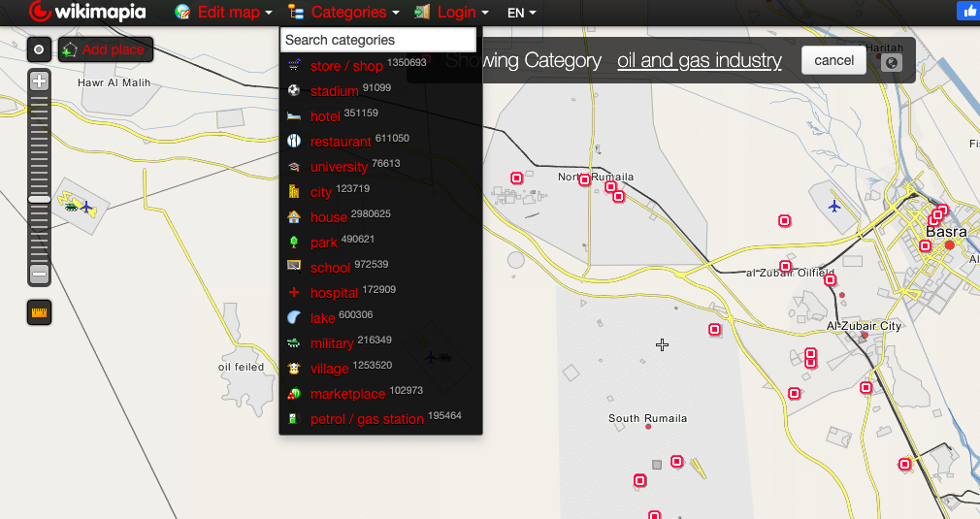Select the ruler measure distance tool

click(x=40, y=312)
